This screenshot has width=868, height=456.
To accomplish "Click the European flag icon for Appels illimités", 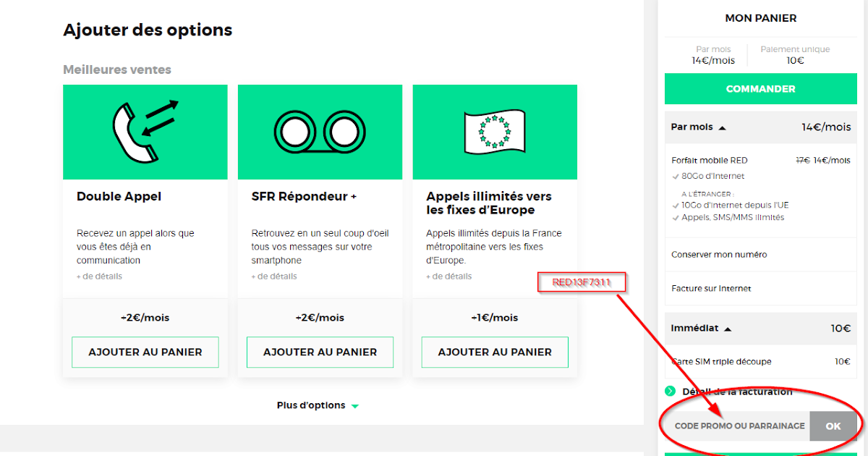I will point(494,132).
